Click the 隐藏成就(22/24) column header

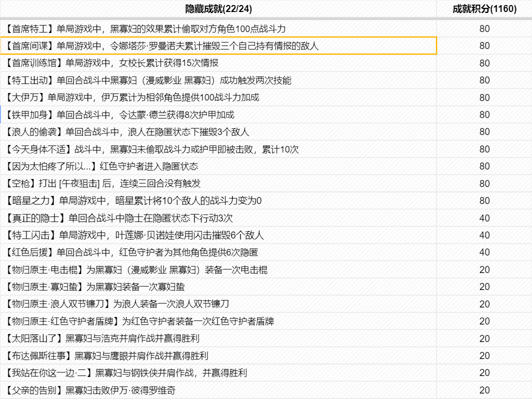coord(218,9)
